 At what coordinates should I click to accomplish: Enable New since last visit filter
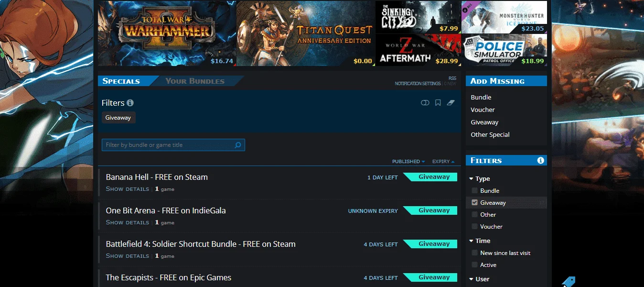coord(474,253)
